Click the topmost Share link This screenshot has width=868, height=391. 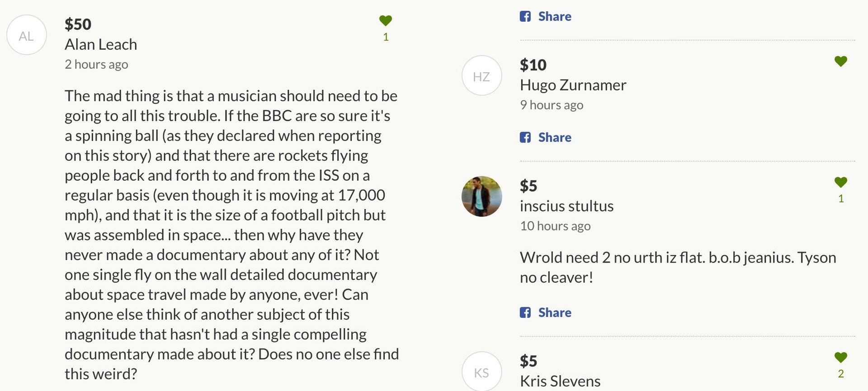tap(555, 17)
